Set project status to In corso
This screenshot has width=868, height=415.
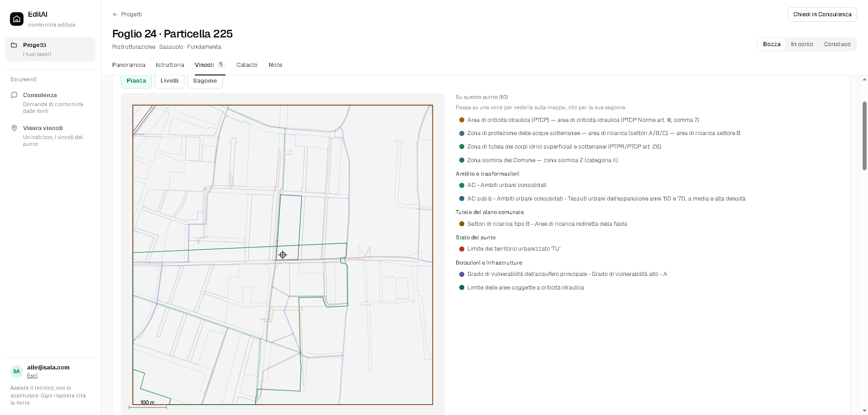pos(802,44)
